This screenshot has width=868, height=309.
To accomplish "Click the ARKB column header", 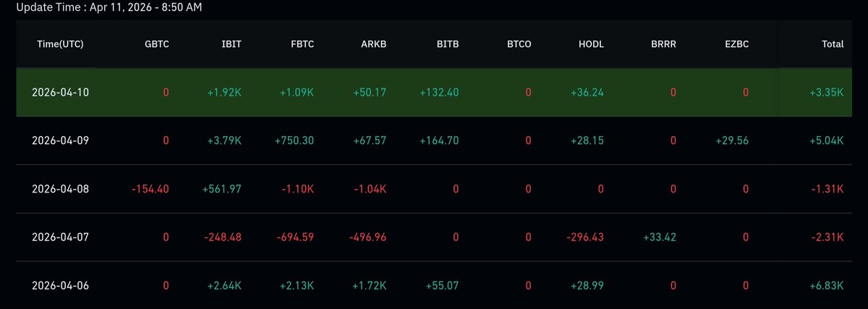I will tap(373, 44).
